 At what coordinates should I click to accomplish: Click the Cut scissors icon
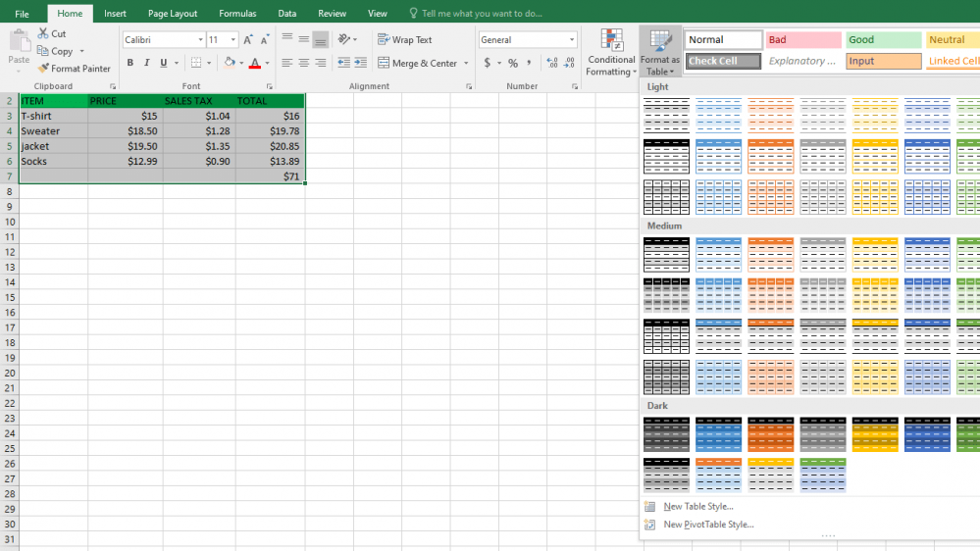tap(43, 33)
